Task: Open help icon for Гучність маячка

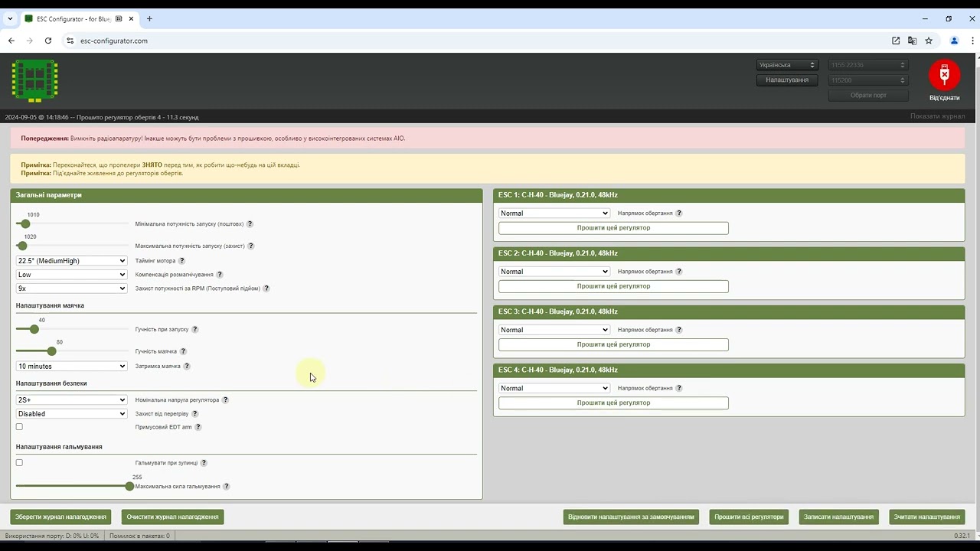Action: pyautogui.click(x=183, y=351)
